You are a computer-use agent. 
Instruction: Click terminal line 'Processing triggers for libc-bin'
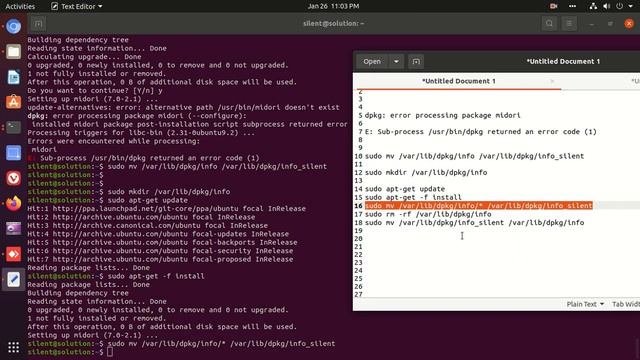141,133
